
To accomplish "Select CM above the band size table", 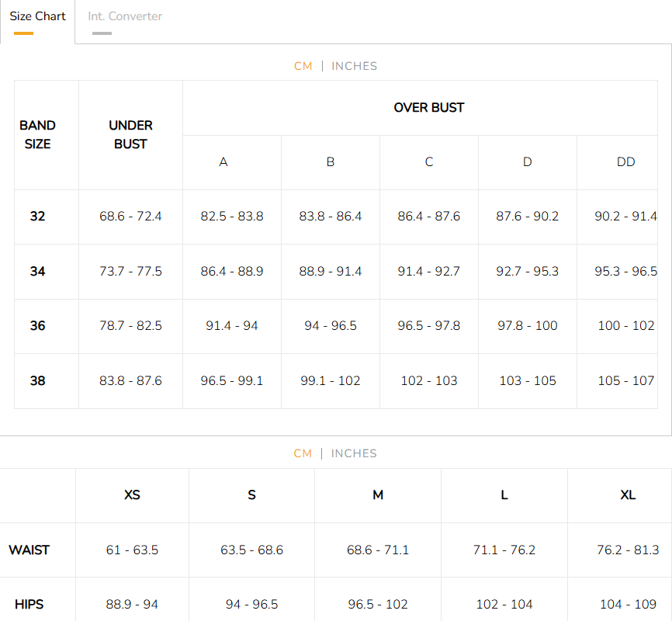I will [303, 66].
